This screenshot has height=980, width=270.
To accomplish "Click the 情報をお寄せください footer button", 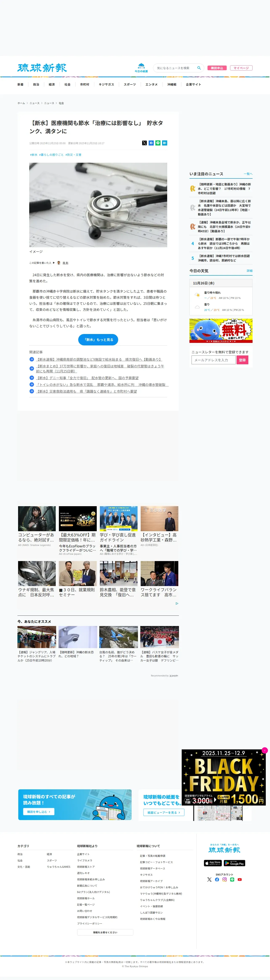I will 105,932.
